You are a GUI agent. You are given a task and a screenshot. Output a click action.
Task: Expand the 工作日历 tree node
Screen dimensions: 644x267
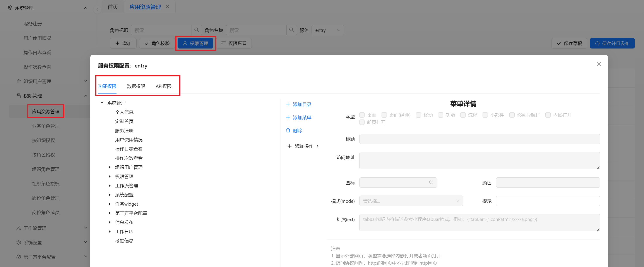[x=110, y=231]
